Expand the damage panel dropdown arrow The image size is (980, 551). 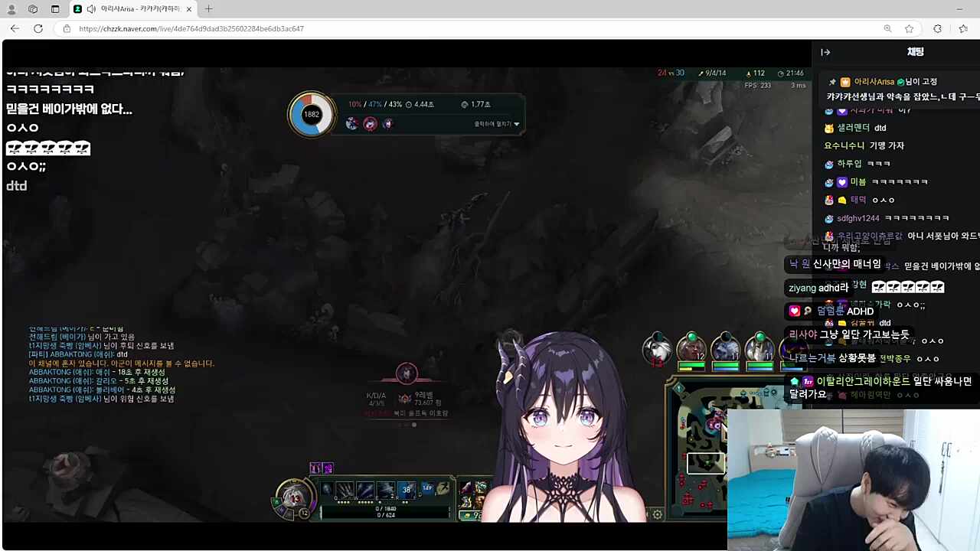coord(517,124)
